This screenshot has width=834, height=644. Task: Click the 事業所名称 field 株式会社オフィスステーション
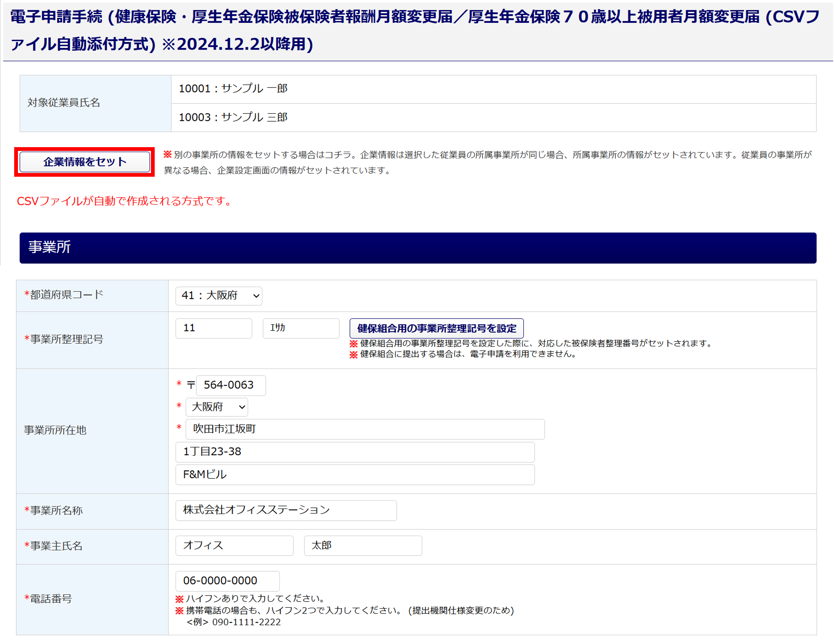(286, 510)
